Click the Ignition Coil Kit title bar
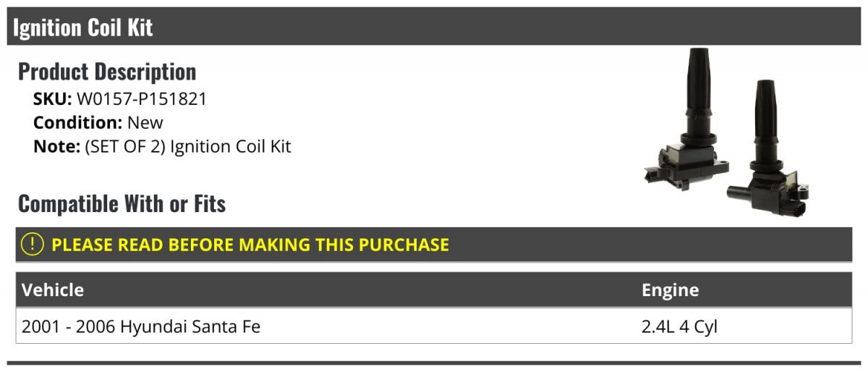Image resolution: width=868 pixels, height=372 pixels. pyautogui.click(x=433, y=27)
